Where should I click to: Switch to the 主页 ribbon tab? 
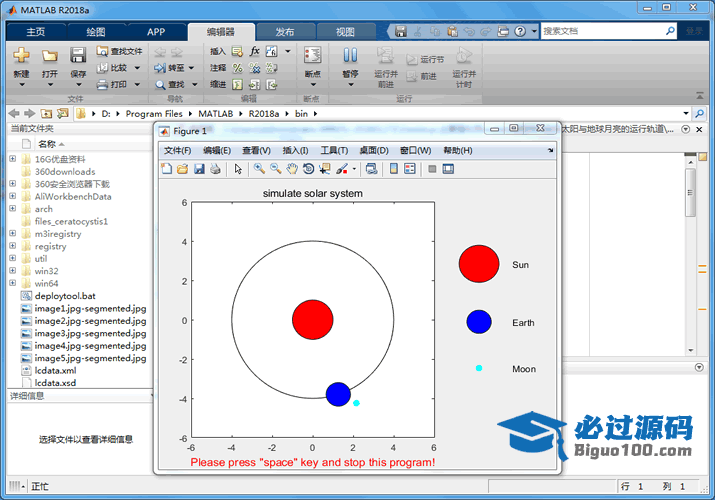click(36, 32)
